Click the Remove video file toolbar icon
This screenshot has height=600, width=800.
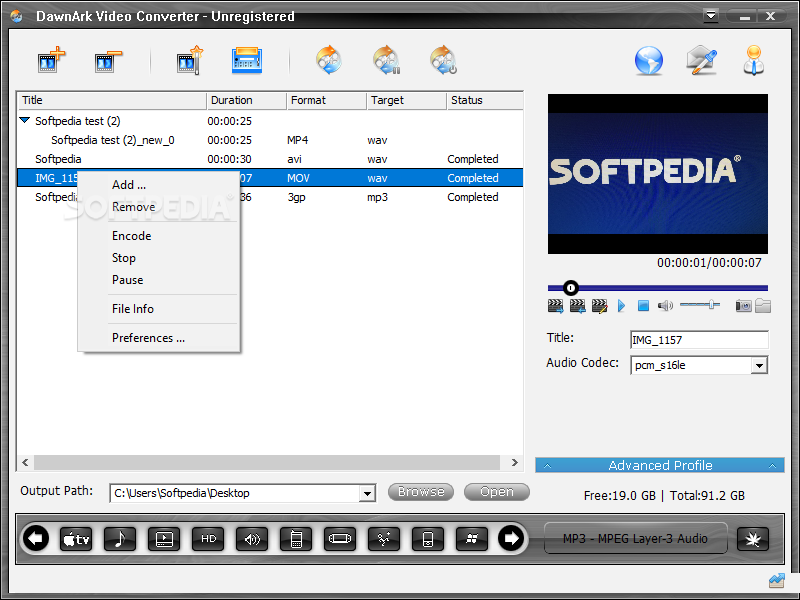click(108, 61)
